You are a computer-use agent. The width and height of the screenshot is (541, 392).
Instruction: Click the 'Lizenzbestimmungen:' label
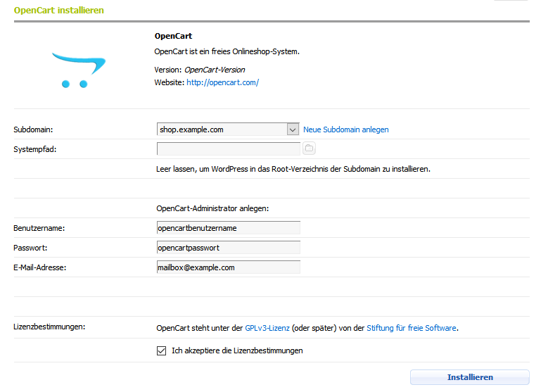click(49, 327)
